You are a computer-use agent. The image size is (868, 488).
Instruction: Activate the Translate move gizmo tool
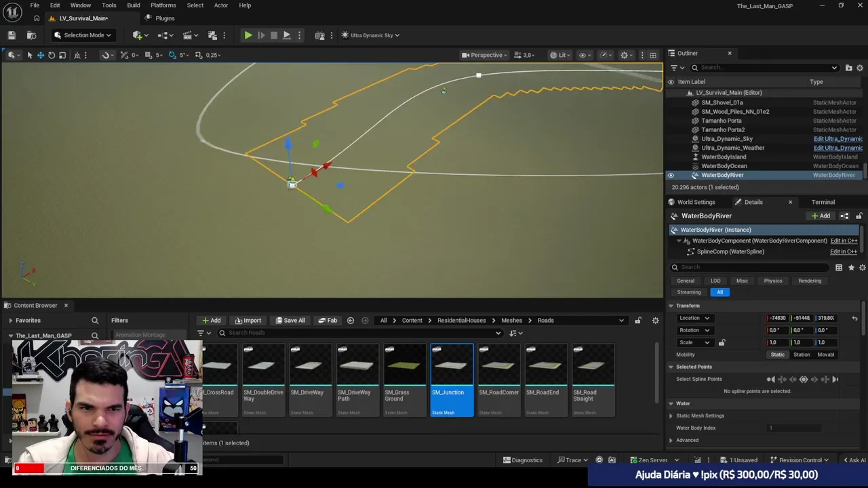pyautogui.click(x=40, y=55)
